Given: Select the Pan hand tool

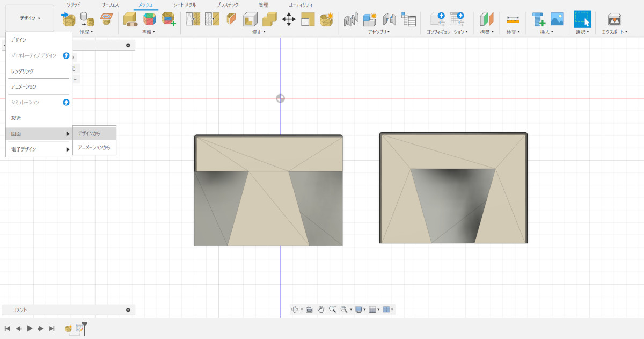Looking at the screenshot, I should point(321,309).
